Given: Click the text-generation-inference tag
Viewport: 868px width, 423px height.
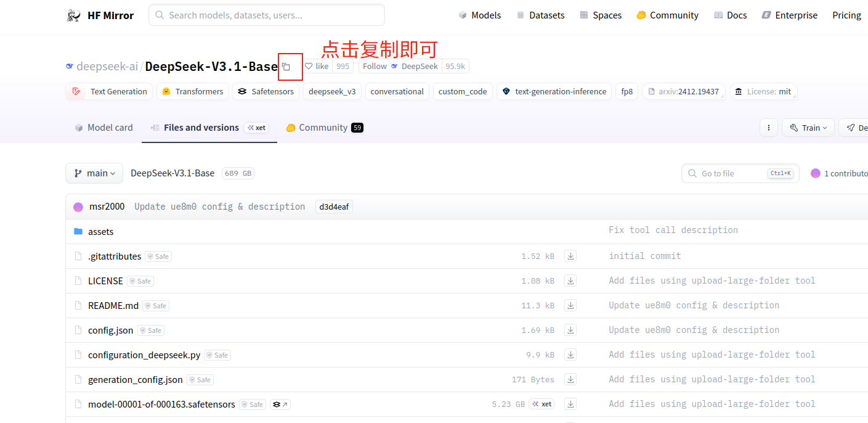Looking at the screenshot, I should 554,91.
